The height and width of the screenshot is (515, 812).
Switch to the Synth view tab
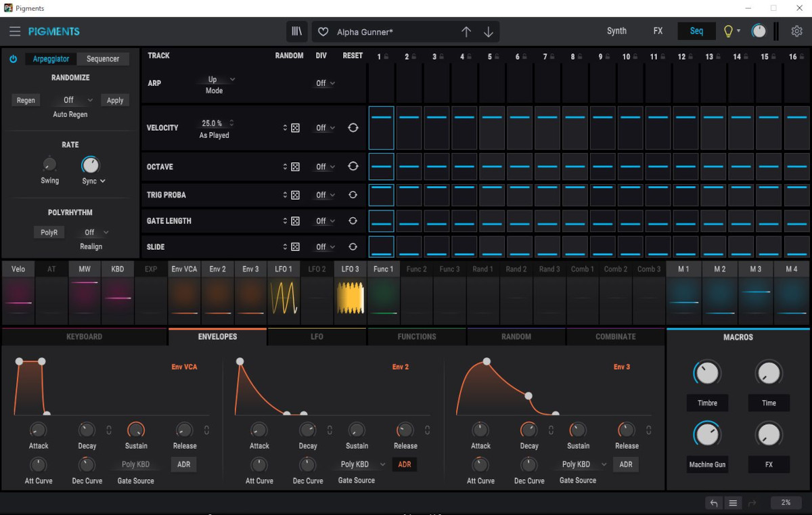[x=616, y=31]
